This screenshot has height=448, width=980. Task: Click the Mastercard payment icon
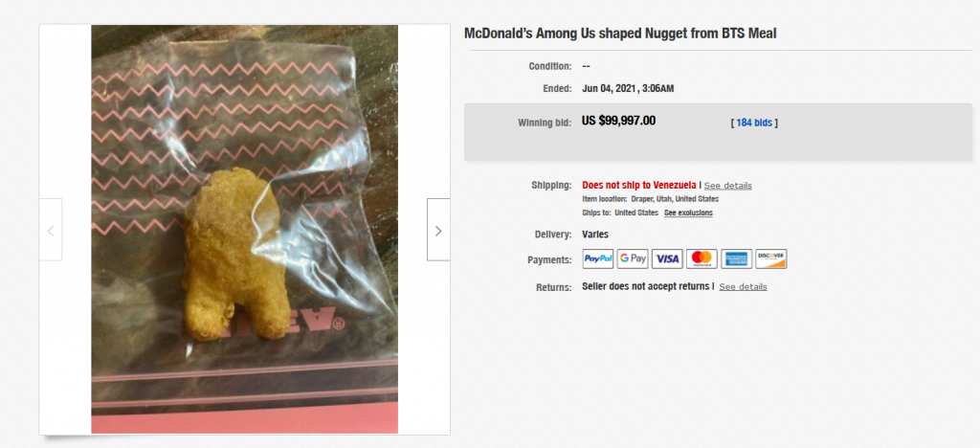tap(702, 258)
